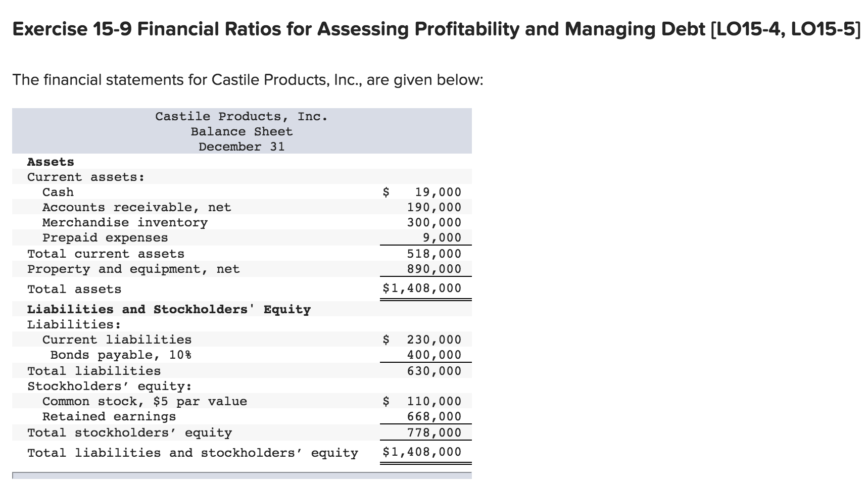The image size is (868, 481).
Task: Select Common stock, $5 par value row
Action: tap(146, 401)
